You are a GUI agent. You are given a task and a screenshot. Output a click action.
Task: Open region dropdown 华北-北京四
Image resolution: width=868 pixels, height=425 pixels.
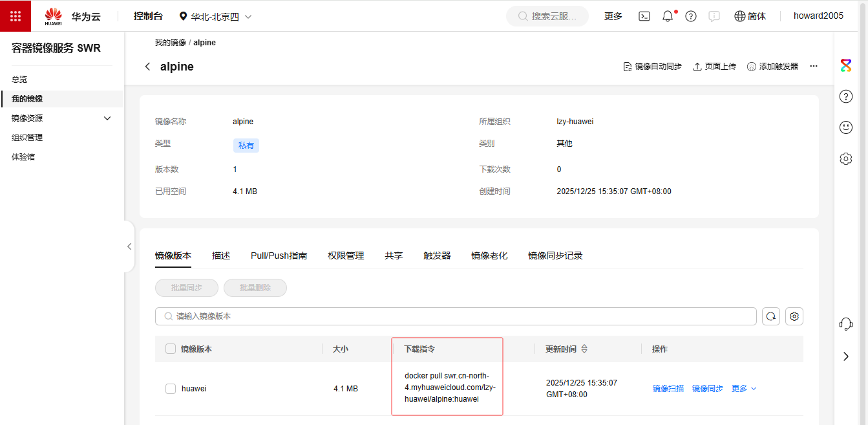pos(215,16)
